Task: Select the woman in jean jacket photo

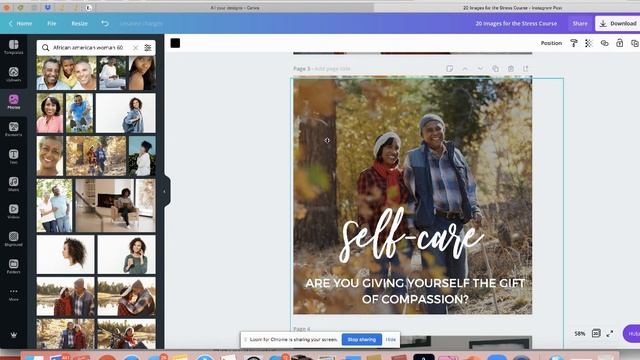Action: point(126,113)
